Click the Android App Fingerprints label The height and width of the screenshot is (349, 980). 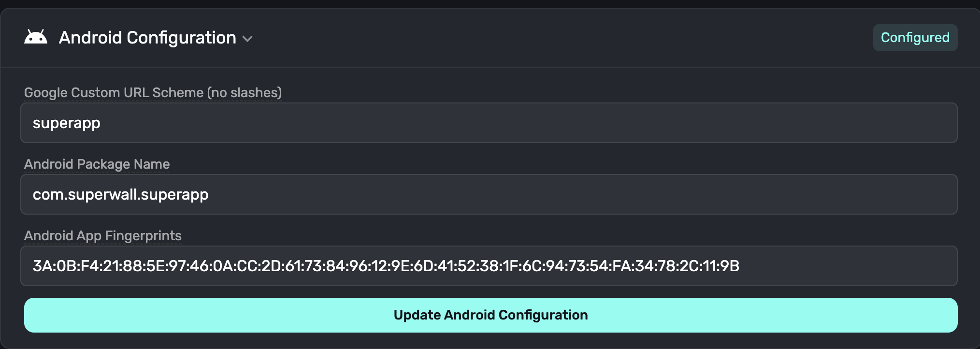(102, 235)
